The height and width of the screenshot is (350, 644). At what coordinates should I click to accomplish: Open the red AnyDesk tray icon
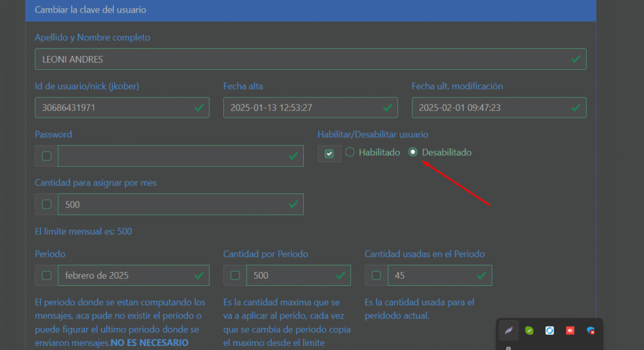tap(570, 330)
